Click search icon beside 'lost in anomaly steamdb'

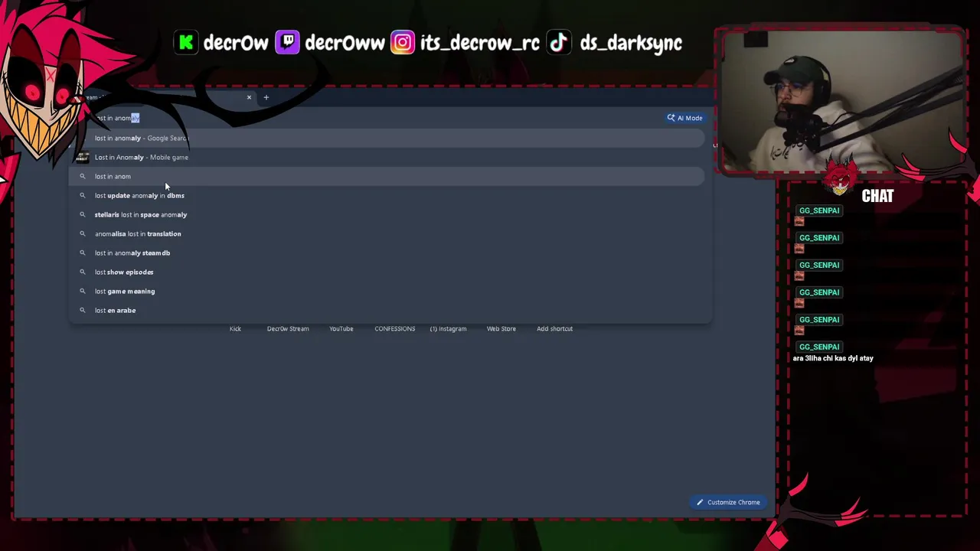coord(83,253)
